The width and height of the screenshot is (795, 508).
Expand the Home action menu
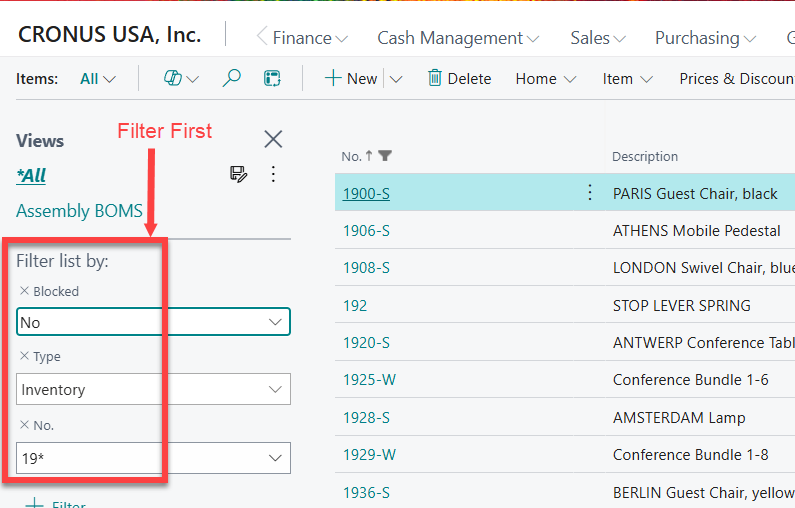[x=546, y=79]
